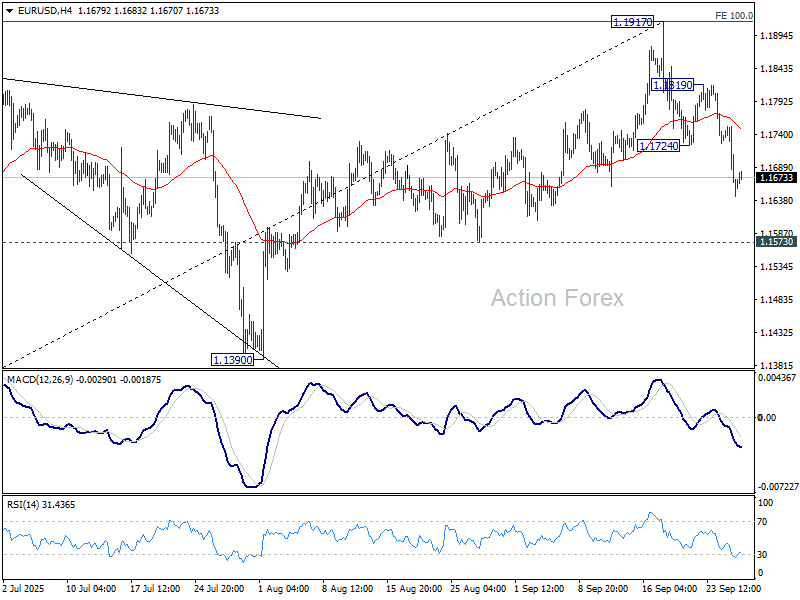Click the EURUSD,H4 symbol dropdown arrow
800x600 pixels.
[x=10, y=9]
